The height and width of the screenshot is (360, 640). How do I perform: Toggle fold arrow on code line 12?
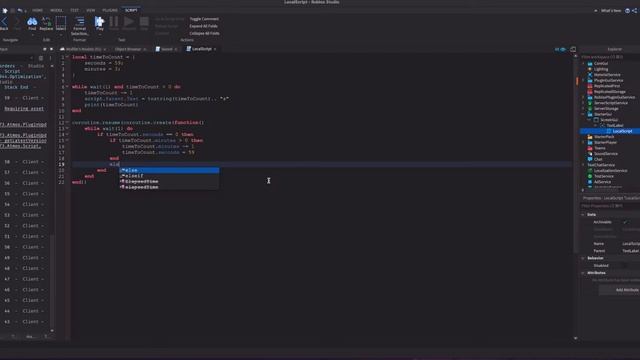click(x=67, y=122)
